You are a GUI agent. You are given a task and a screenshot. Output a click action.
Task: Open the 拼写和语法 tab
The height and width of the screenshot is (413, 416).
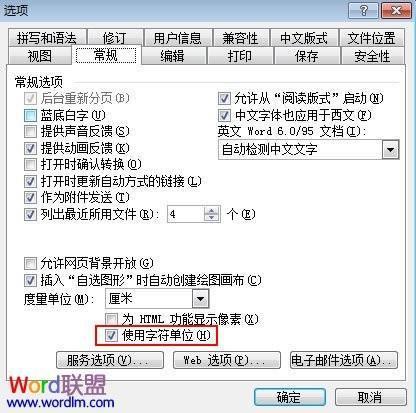pyautogui.click(x=47, y=38)
